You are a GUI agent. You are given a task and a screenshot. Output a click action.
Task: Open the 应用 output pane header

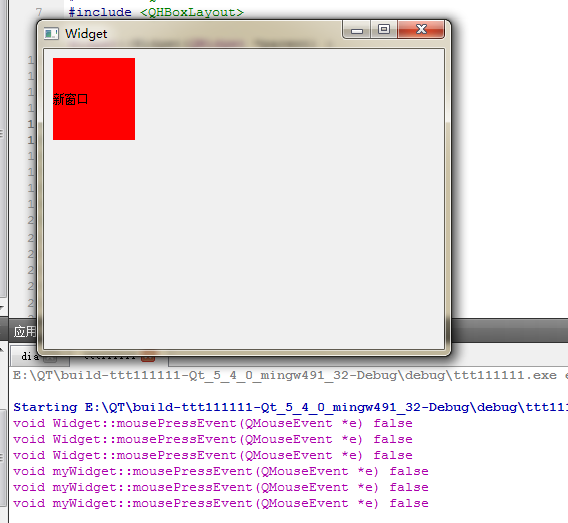25,331
